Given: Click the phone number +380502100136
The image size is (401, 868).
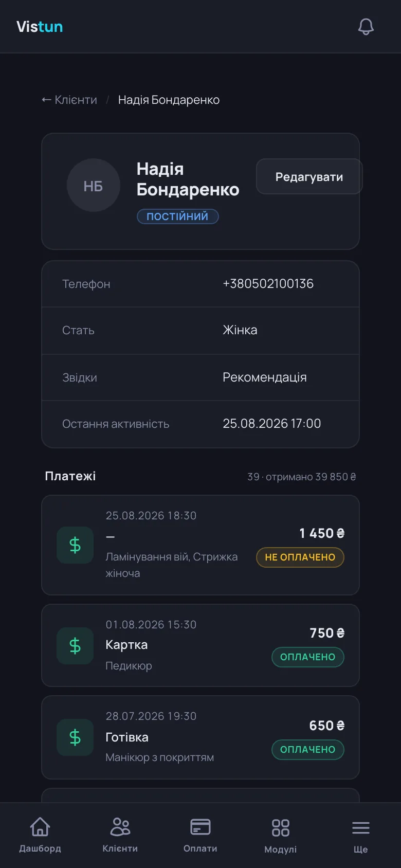Looking at the screenshot, I should click(268, 284).
